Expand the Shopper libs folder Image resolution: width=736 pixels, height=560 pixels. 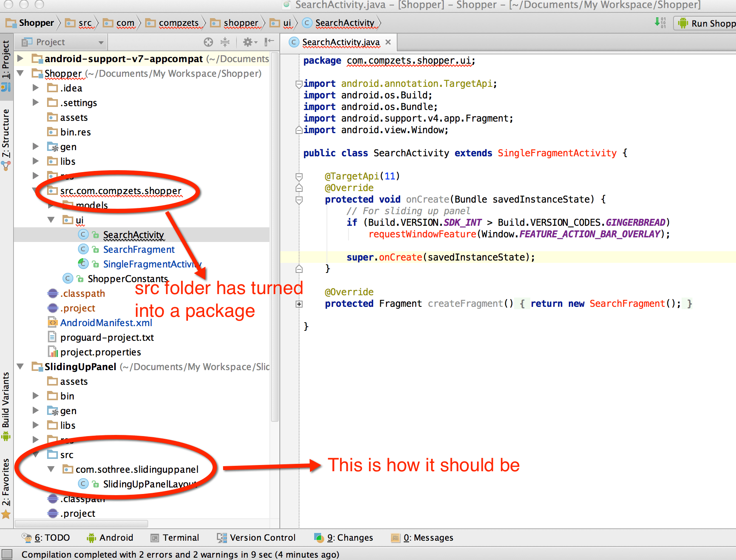point(36,161)
